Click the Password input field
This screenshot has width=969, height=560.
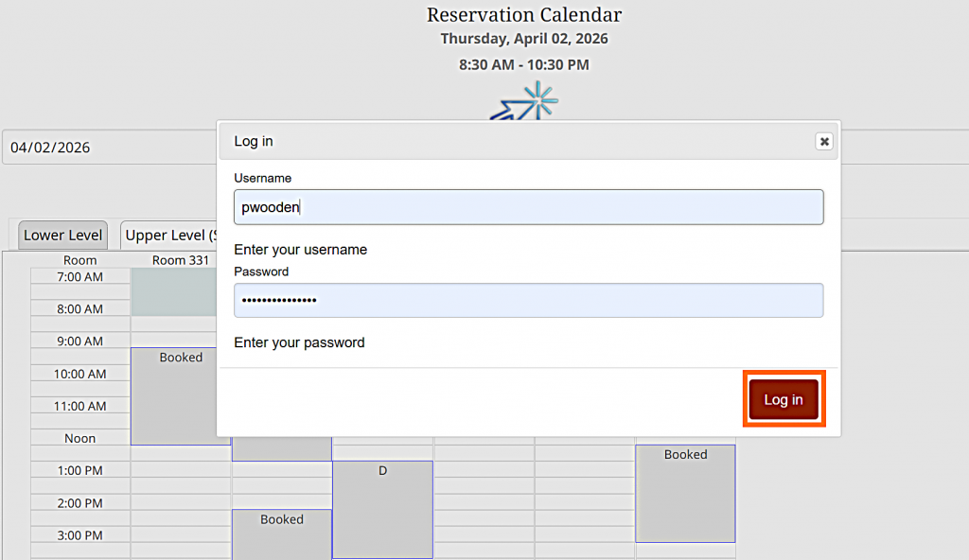[528, 300]
